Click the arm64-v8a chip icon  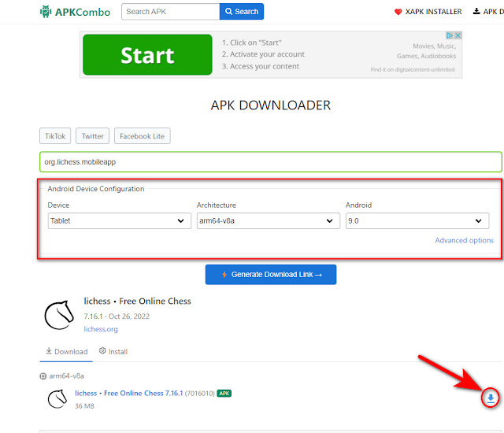(43, 376)
